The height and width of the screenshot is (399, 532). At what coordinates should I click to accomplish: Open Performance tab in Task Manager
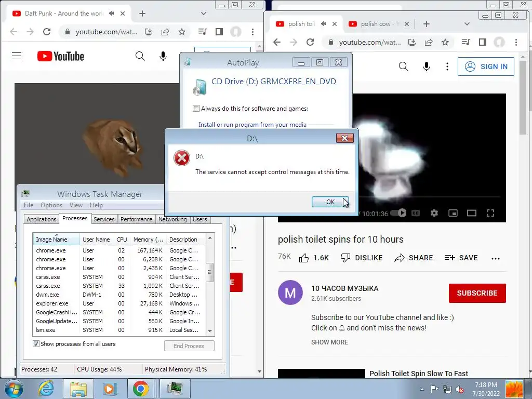(137, 219)
